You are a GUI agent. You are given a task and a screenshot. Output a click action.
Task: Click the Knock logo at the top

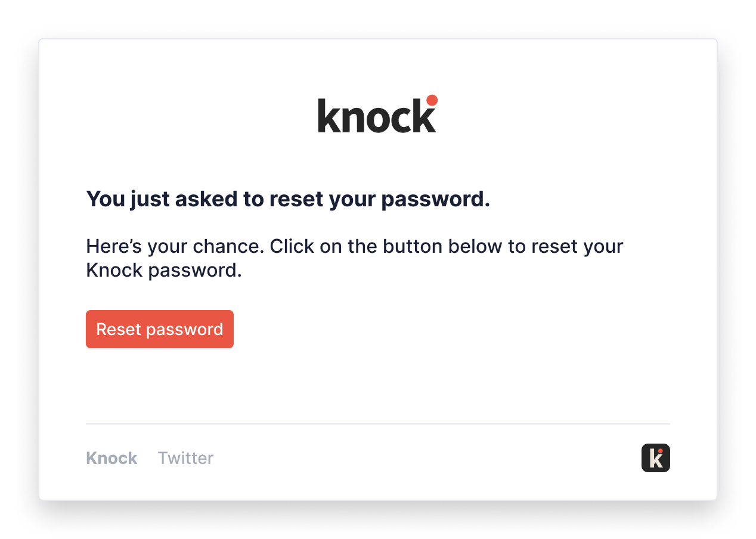[377, 114]
